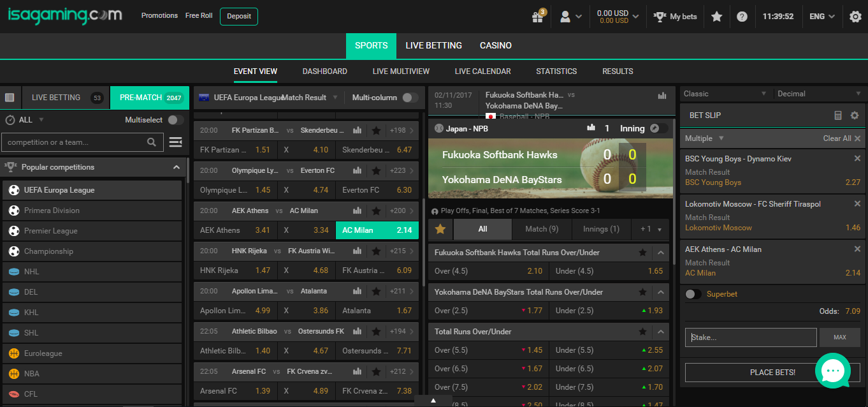Open the LIVE CALENDAR sub tab
The width and height of the screenshot is (868, 407).
point(483,71)
